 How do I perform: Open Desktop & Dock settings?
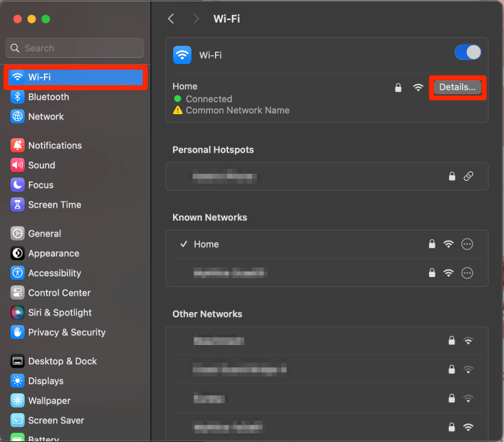click(x=62, y=361)
